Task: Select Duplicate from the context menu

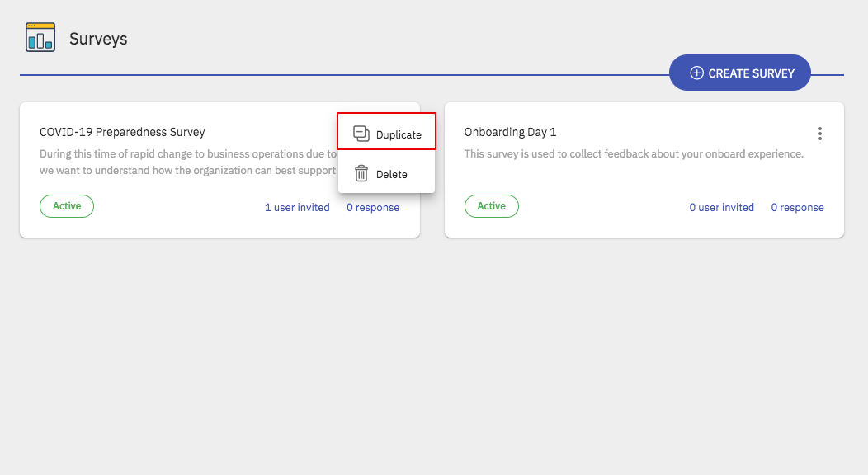Action: pos(398,134)
